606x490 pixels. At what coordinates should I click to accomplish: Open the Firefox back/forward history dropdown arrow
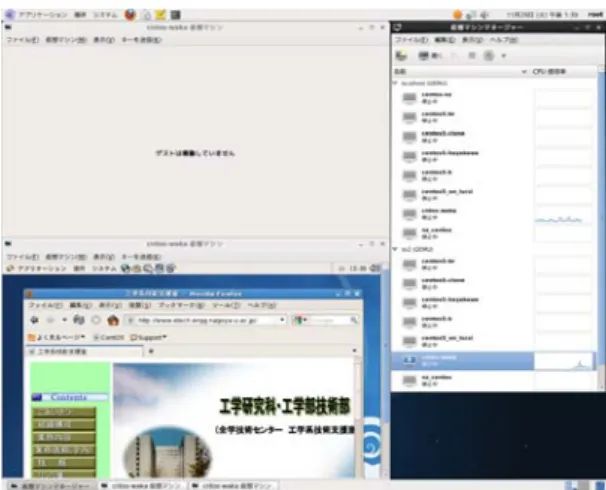point(65,320)
